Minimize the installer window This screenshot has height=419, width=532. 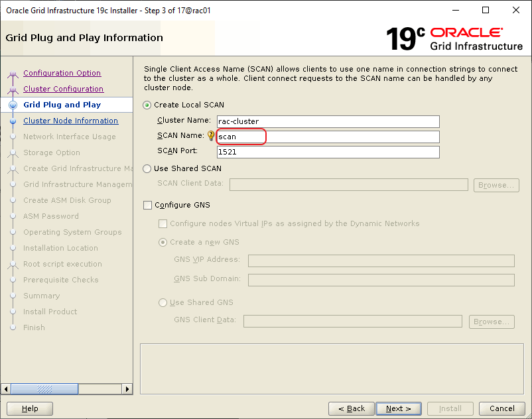(456, 10)
